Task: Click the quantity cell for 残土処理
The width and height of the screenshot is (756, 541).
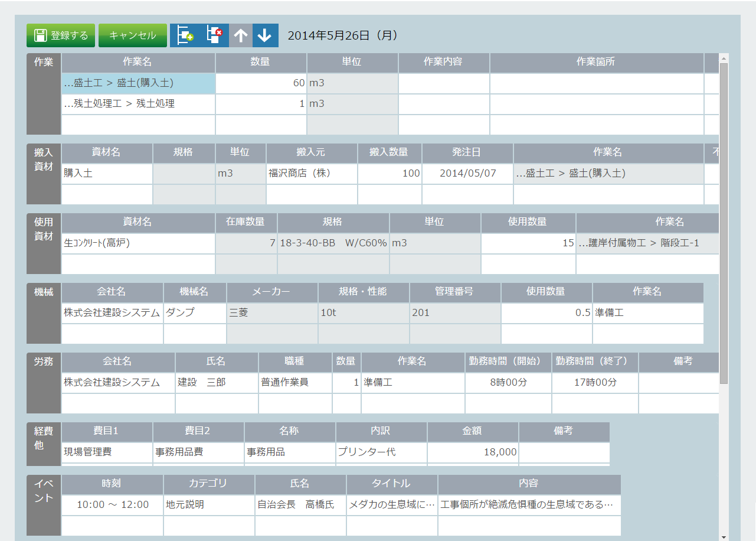Action: [x=261, y=104]
